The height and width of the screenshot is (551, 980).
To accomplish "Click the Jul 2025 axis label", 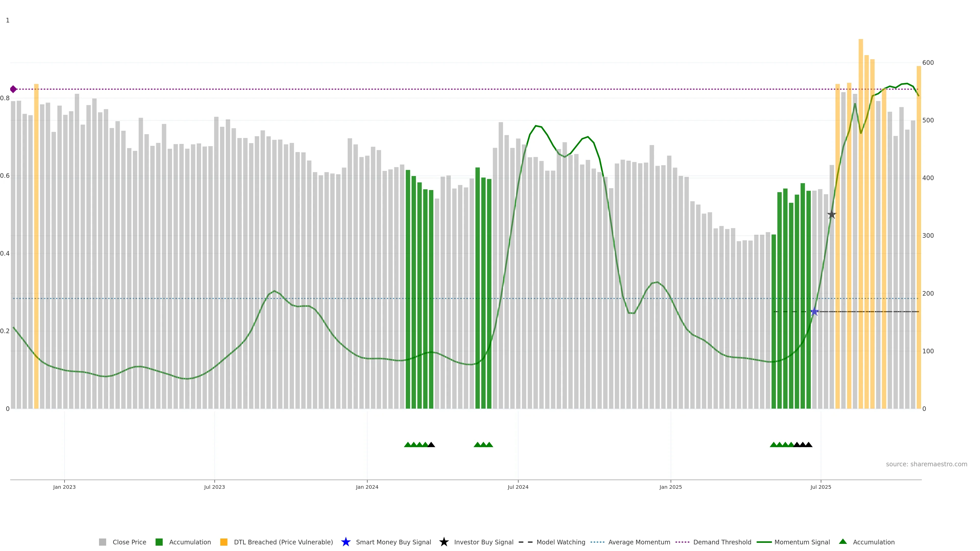I will (x=820, y=487).
